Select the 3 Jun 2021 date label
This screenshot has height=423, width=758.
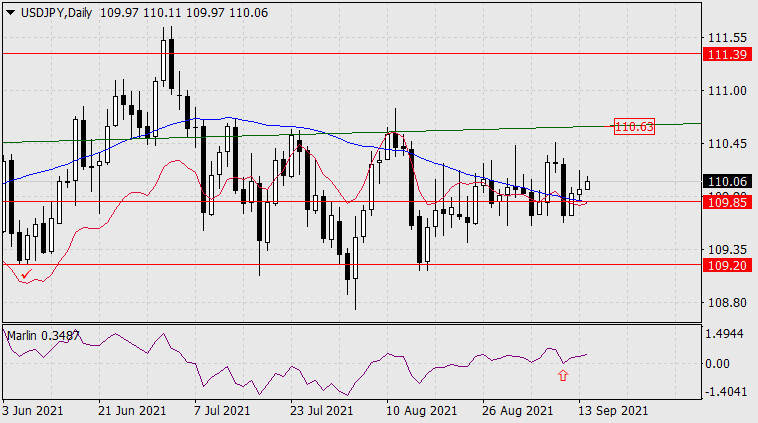pyautogui.click(x=36, y=411)
